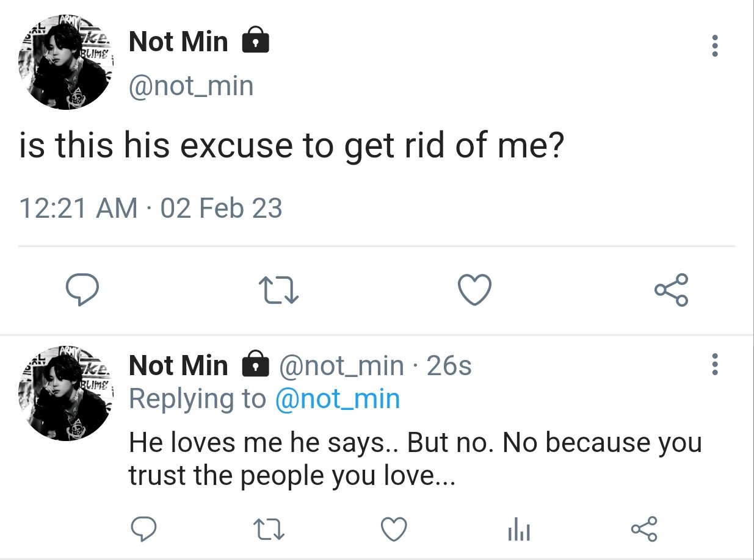Open Not Min profile from main tweet name
This screenshot has width=754, height=560.
pos(178,43)
